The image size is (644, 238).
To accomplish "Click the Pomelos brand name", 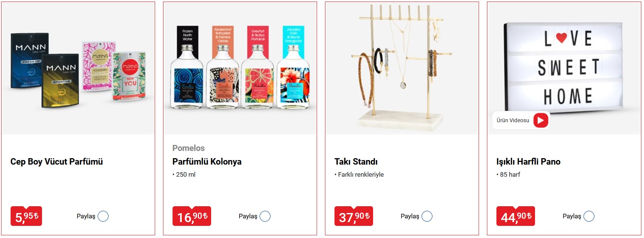I will point(188,148).
